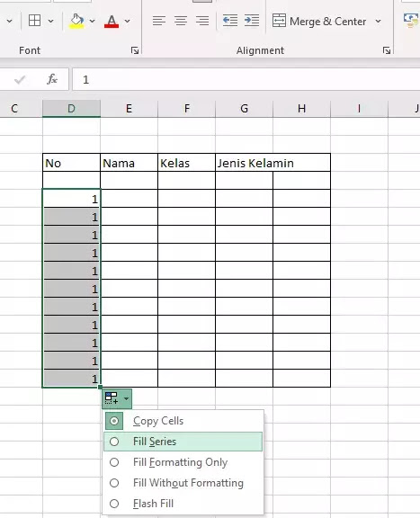Open the Auto Fill Options button
Image resolution: width=420 pixels, height=518 pixels.
(117, 398)
